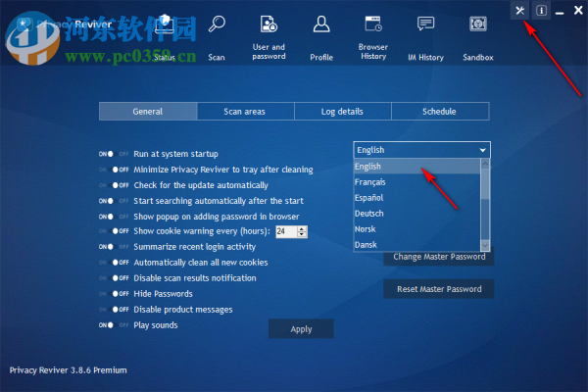Toggle Minimize Privacy Reviver to tray
Screen dimensions: 588x392
[114, 170]
